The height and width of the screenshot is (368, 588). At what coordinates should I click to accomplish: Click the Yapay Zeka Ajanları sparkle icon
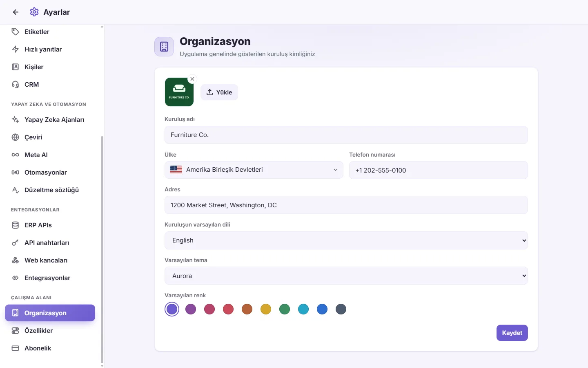pos(16,120)
